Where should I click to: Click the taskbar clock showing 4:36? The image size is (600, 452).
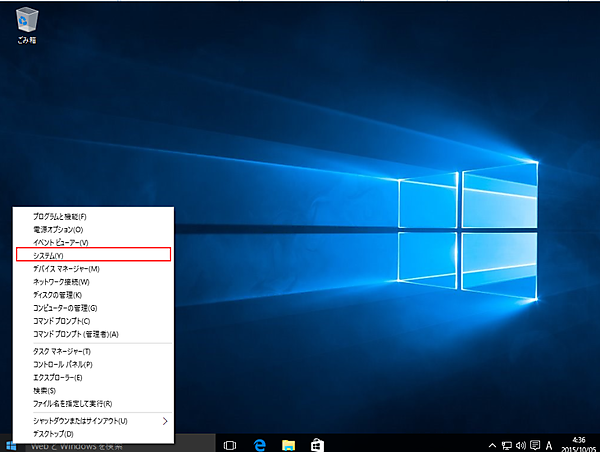coord(578,443)
